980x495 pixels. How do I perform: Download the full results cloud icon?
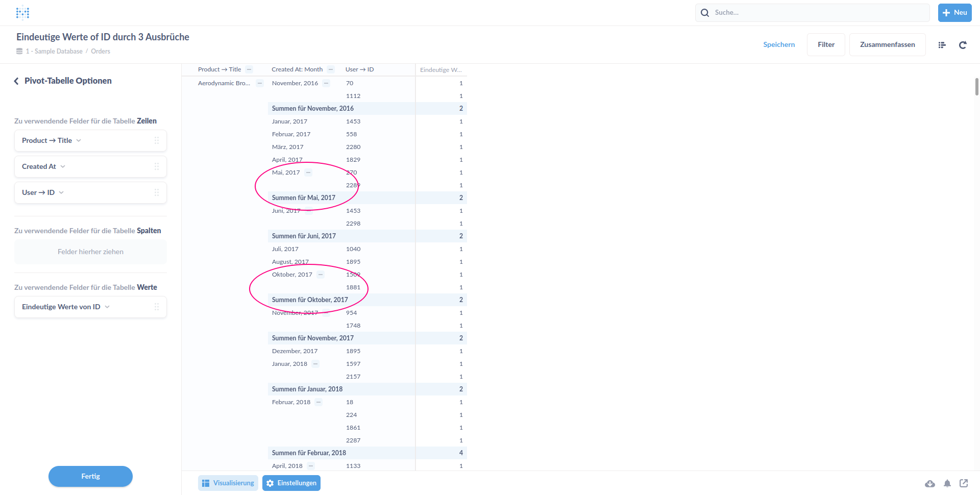[x=930, y=483]
